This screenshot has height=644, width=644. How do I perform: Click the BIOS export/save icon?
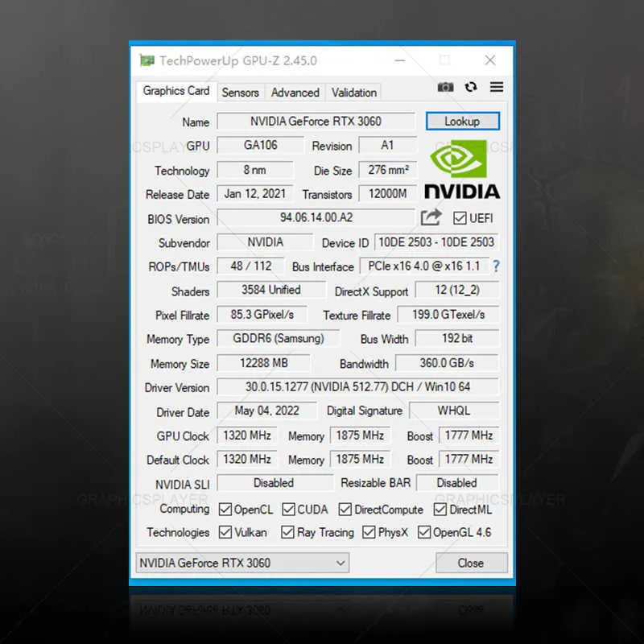coord(431,217)
